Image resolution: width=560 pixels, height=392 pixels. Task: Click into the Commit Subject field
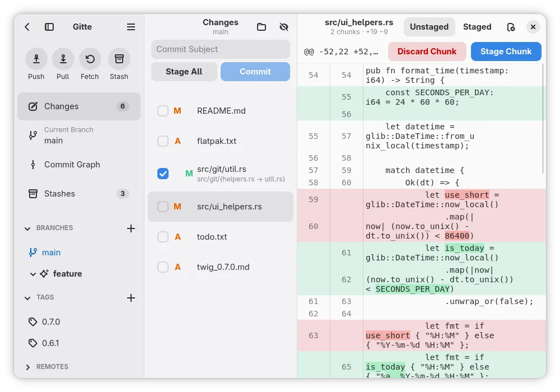click(220, 49)
